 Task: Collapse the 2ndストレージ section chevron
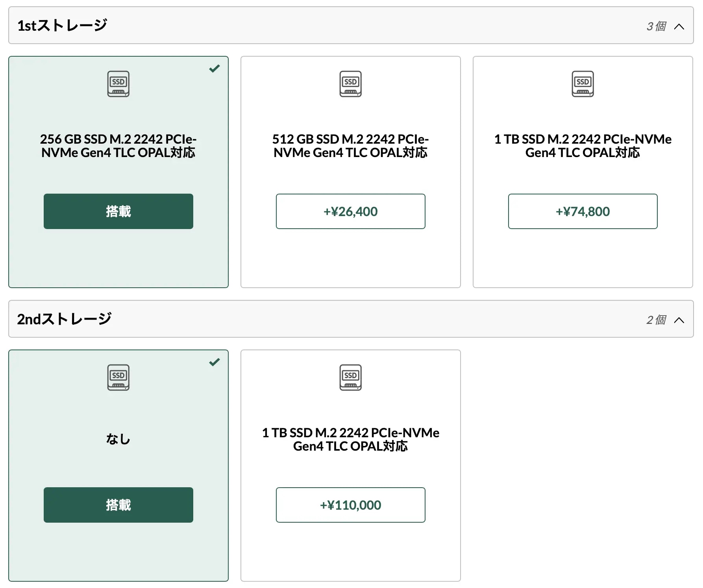click(679, 320)
